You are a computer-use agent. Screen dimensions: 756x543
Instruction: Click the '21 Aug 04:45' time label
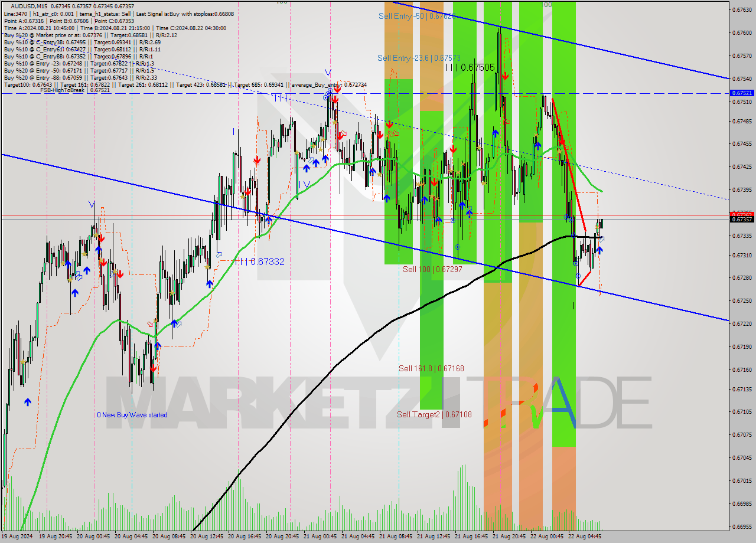(359, 537)
